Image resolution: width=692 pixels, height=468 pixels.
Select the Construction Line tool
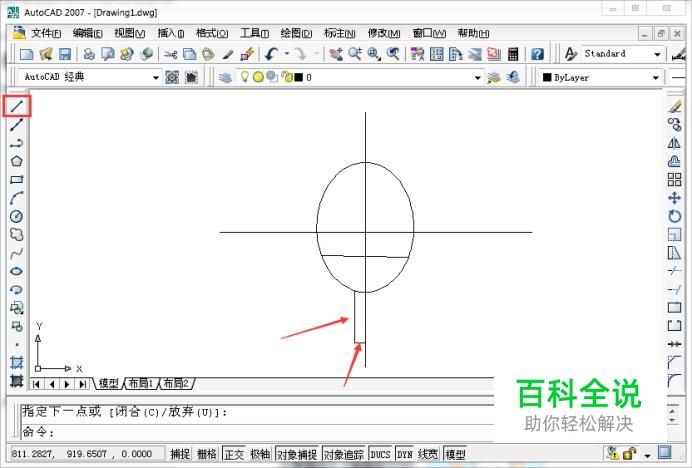click(17, 125)
